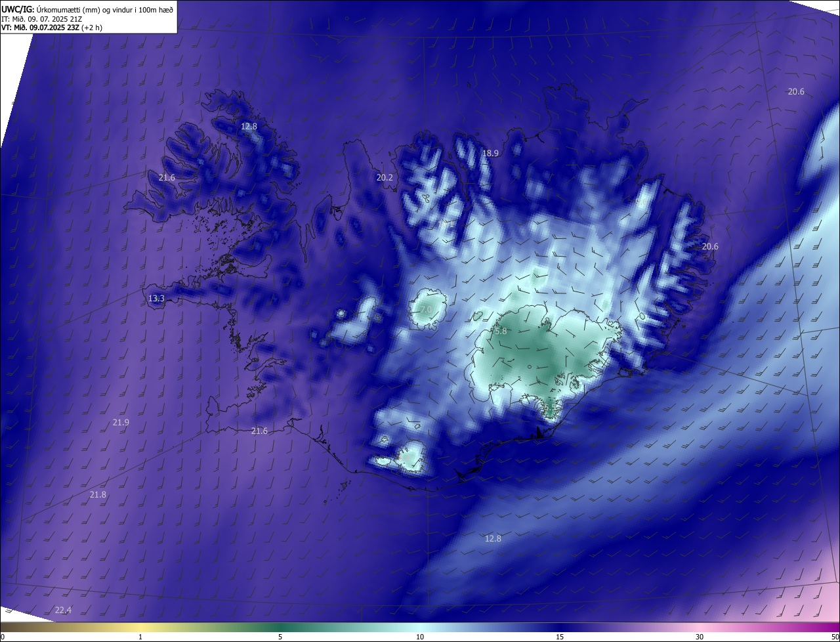
Task: Click the 21.6 label near the southwest coast
Action: tap(260, 431)
